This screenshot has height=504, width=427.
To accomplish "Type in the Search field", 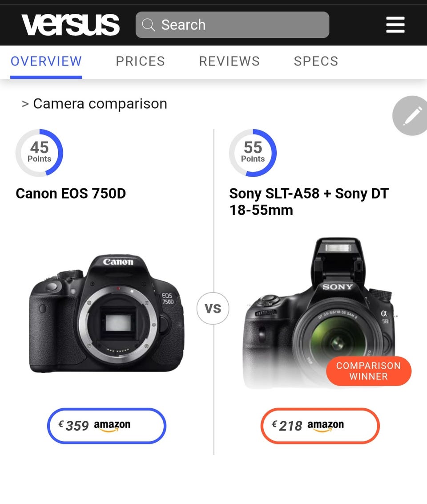I will click(x=240, y=25).
